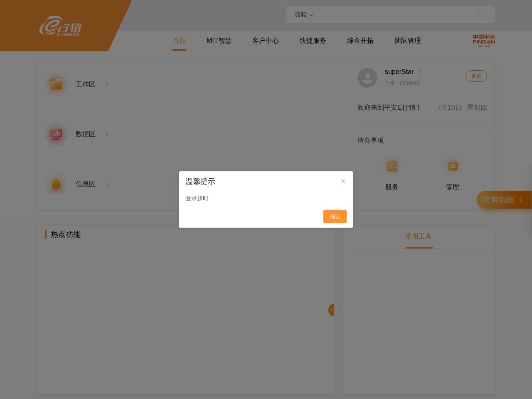Open the 功能 search type dropdown
532x399 pixels.
click(304, 15)
